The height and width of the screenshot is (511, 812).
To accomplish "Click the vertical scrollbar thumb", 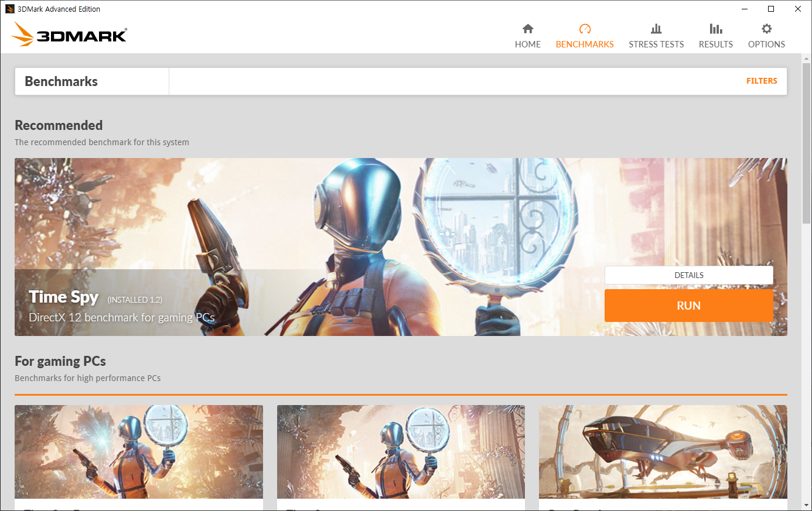I will (x=806, y=143).
